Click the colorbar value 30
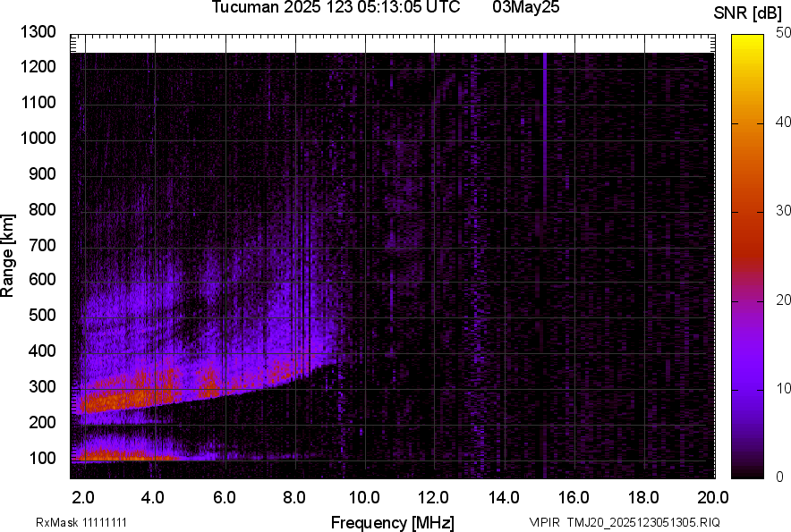This screenshot has width=791, height=532. [x=783, y=210]
